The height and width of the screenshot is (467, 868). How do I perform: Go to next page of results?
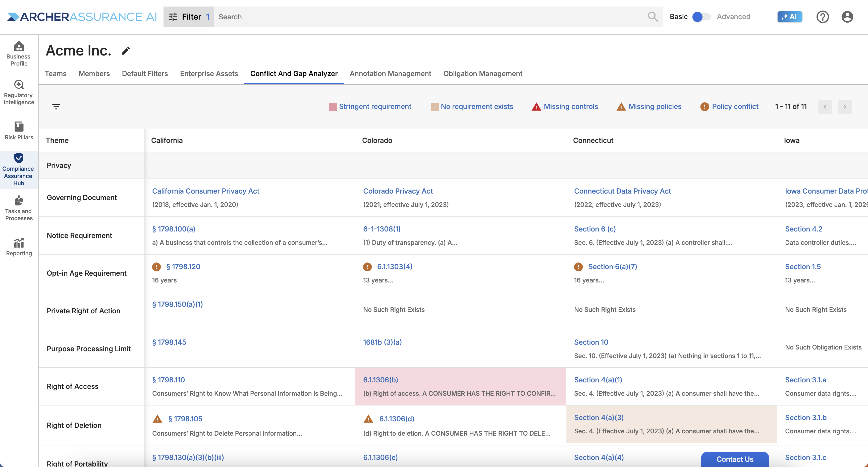(845, 107)
